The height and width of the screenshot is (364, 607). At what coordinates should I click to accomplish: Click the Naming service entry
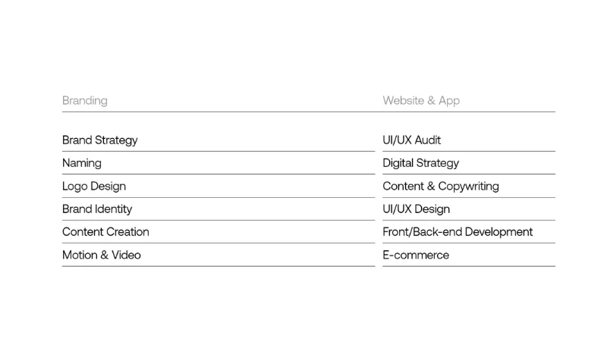[82, 163]
